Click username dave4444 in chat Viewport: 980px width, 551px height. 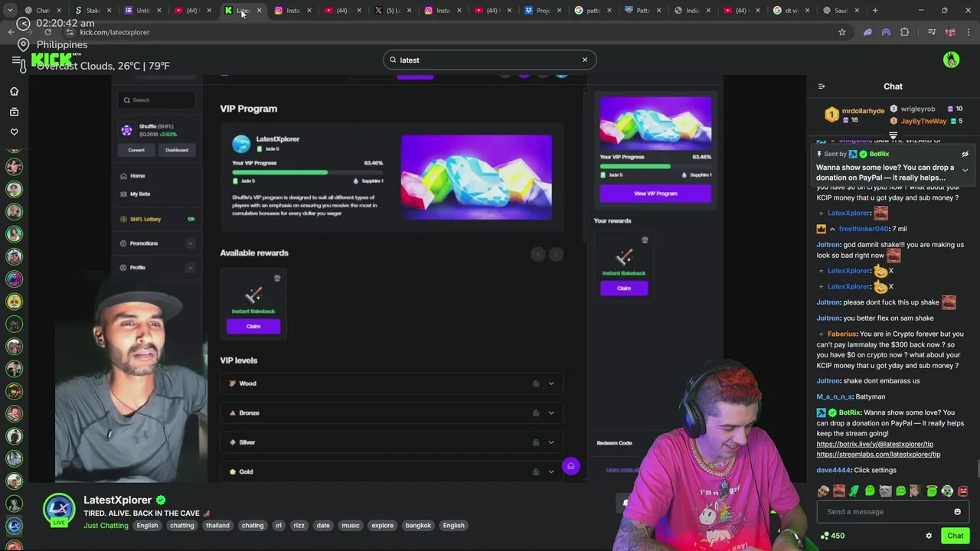pyautogui.click(x=833, y=470)
